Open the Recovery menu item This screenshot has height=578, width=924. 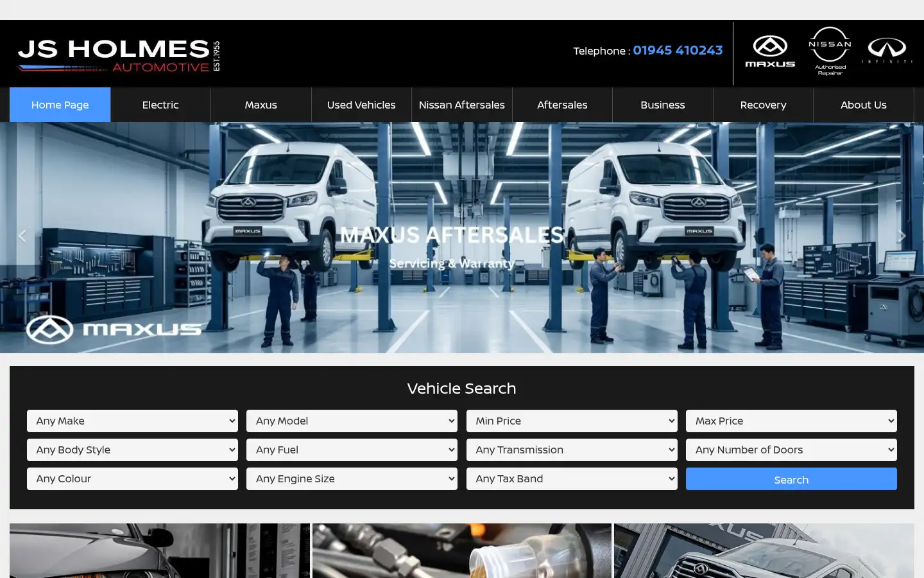point(763,105)
